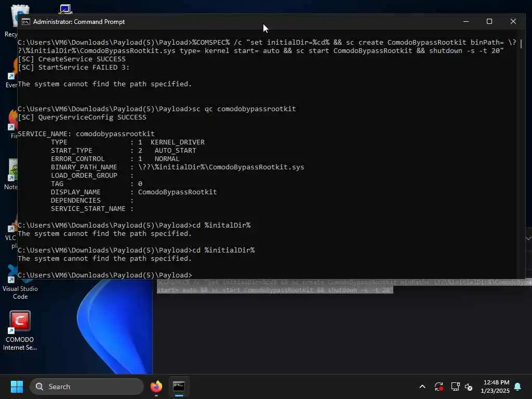This screenshot has width=532, height=399.
Task: Open COMODO Internet Security desktop shortcut
Action: [20, 330]
